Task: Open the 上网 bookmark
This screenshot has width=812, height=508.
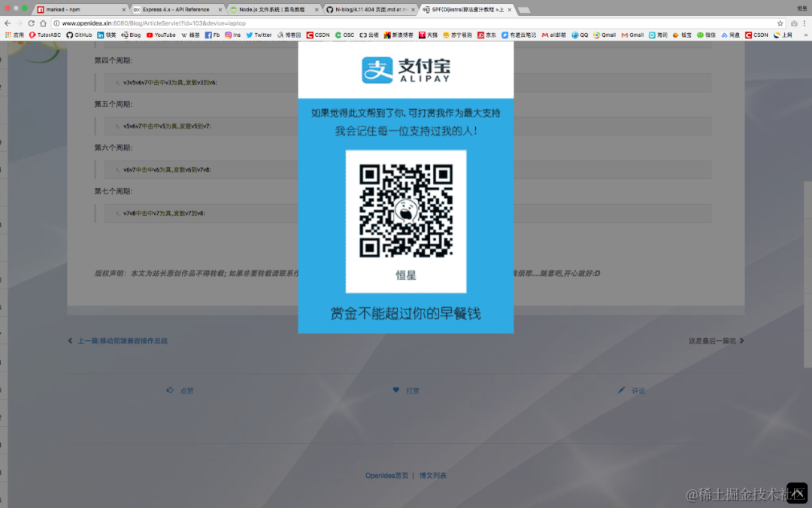Action: coord(783,35)
